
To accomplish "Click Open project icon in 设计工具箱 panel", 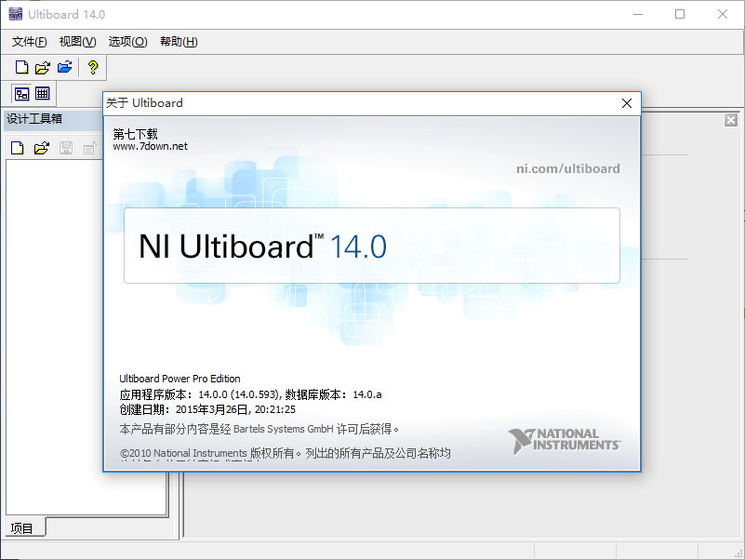I will click(x=42, y=148).
